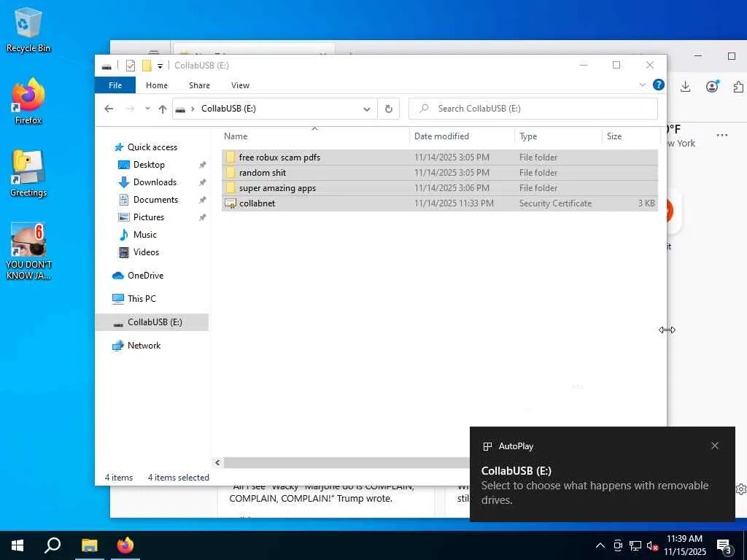Viewport: 747px width, 560px height.
Task: Click Firefox icon on the taskbar
Action: click(x=125, y=545)
